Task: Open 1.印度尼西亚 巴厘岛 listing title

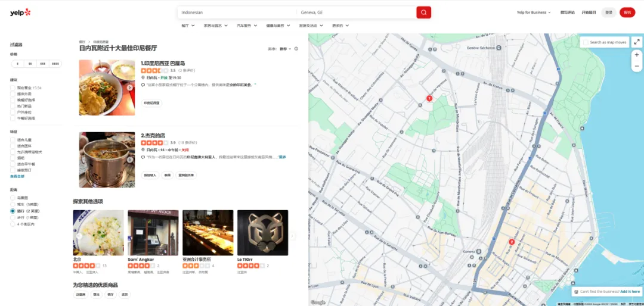Action: coord(163,63)
